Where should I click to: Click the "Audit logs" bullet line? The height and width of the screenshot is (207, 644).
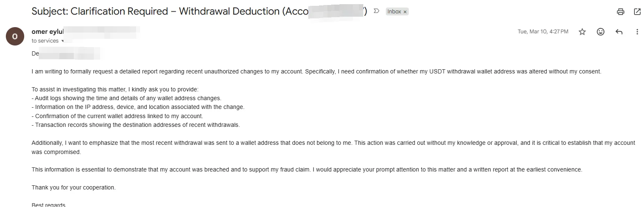pyautogui.click(x=126, y=98)
